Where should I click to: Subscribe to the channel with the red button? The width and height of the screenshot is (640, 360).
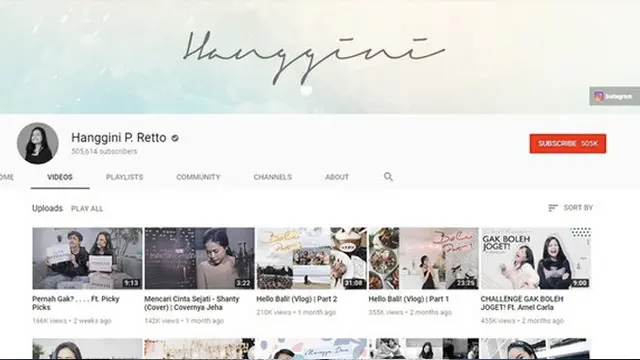(568, 144)
